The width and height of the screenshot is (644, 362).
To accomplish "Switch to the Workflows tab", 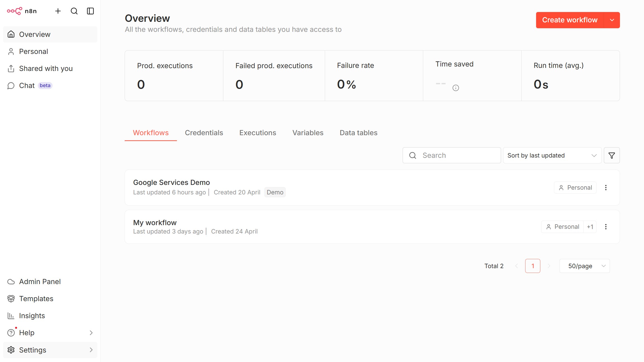I will click(x=151, y=133).
